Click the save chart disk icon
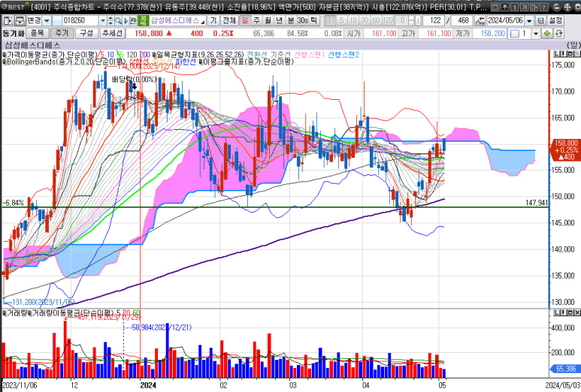581x392 pixels. point(541,20)
